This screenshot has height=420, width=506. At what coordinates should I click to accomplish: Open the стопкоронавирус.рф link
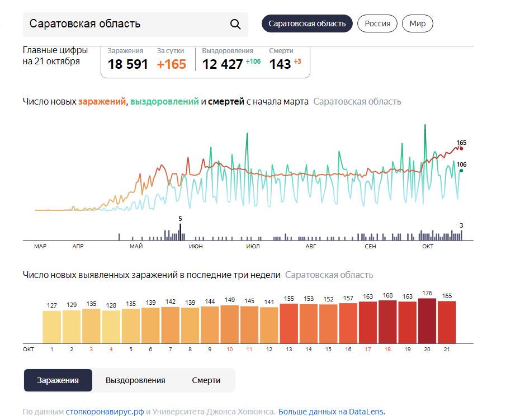coord(105,412)
